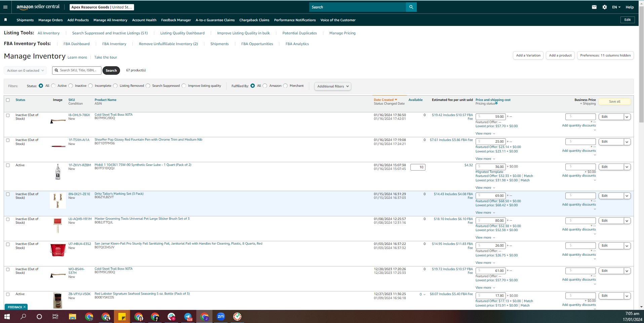Screen dimensions: 644x323
Task: Expand the Additional filters dropdown
Action: click(x=332, y=86)
